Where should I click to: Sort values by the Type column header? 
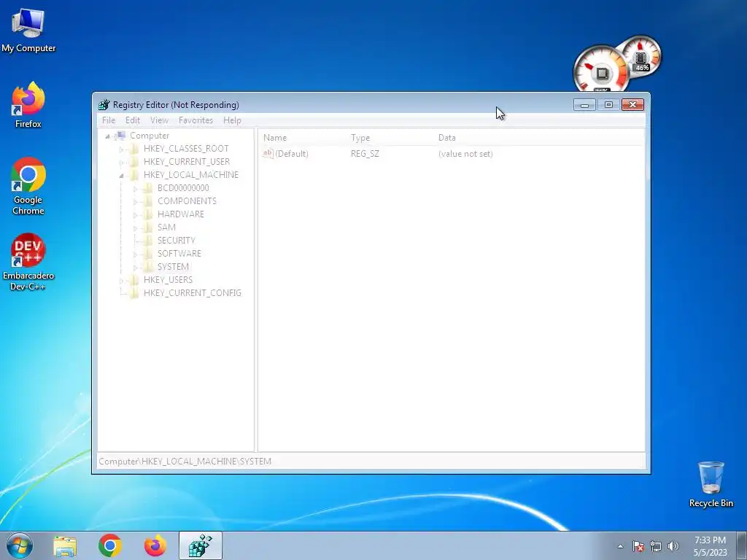click(x=360, y=138)
